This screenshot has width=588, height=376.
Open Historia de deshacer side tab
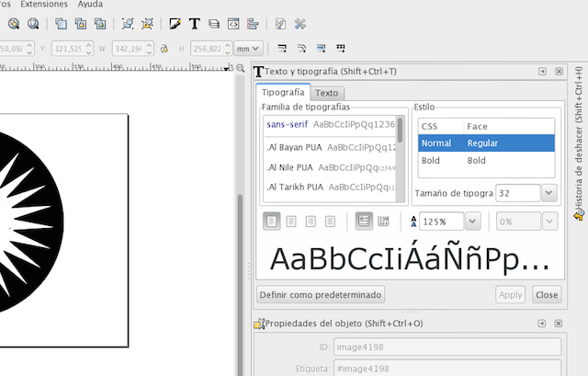579,142
